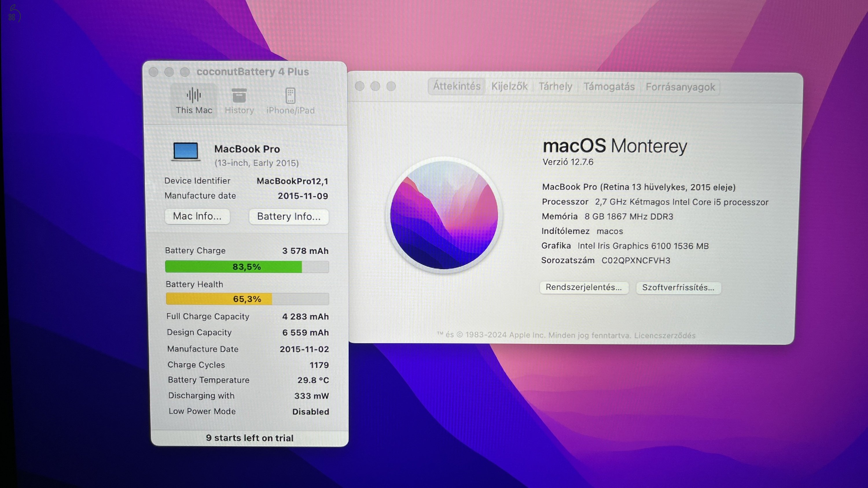Click the Processzor 2,7 GHz Intel Core i5 line
The width and height of the screenshot is (868, 488).
[x=655, y=202]
